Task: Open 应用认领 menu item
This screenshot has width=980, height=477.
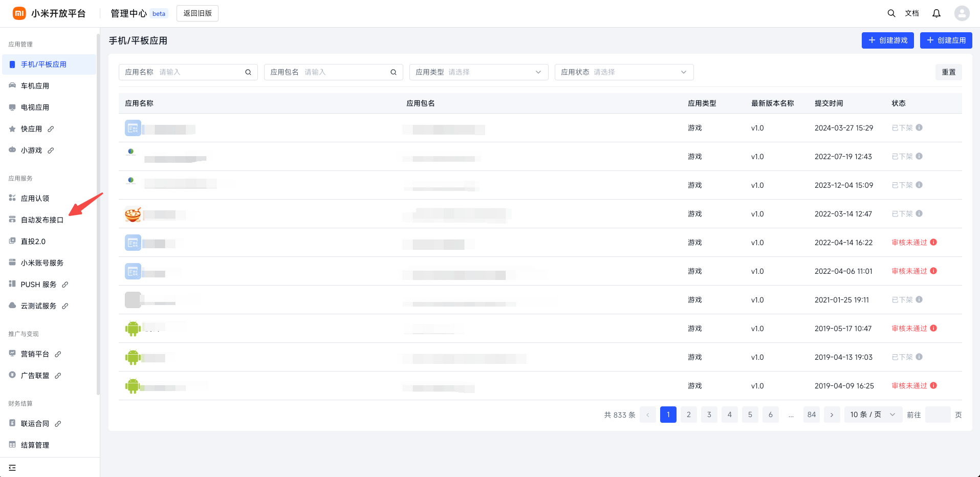Action: pos(48,199)
